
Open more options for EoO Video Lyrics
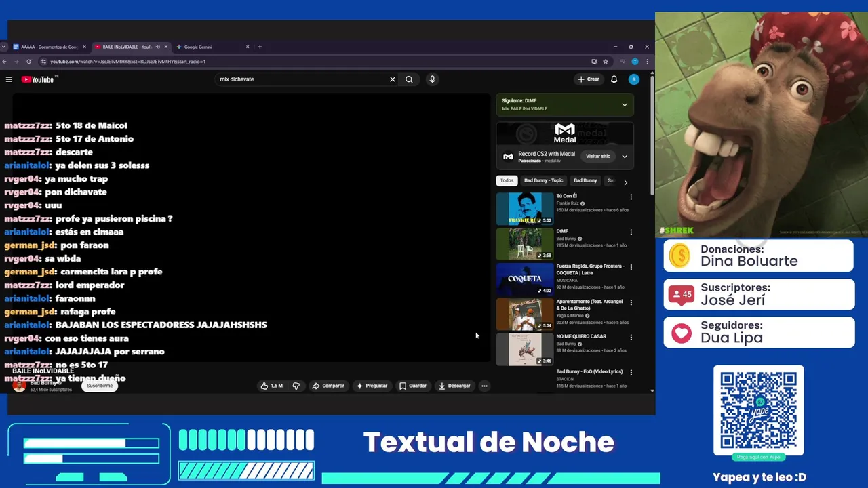coord(631,372)
